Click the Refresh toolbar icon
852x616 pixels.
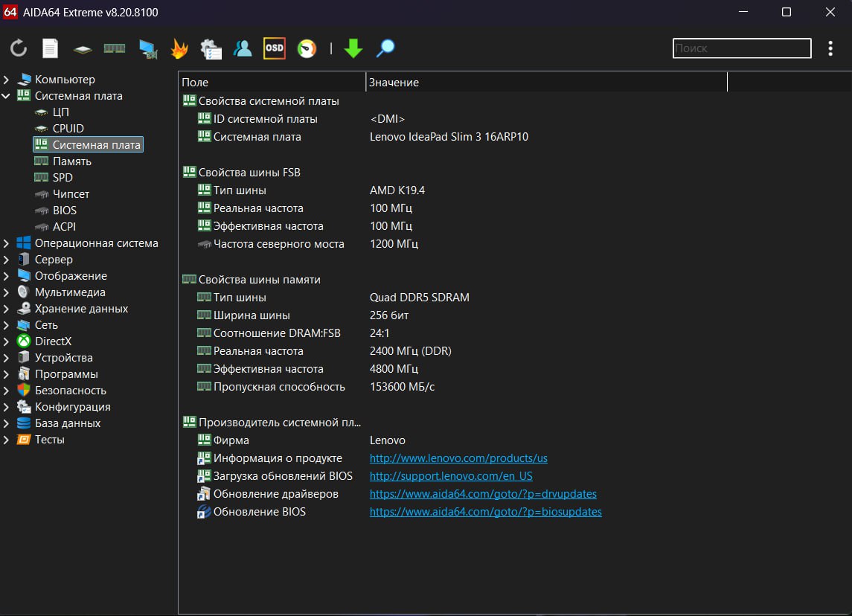point(19,49)
